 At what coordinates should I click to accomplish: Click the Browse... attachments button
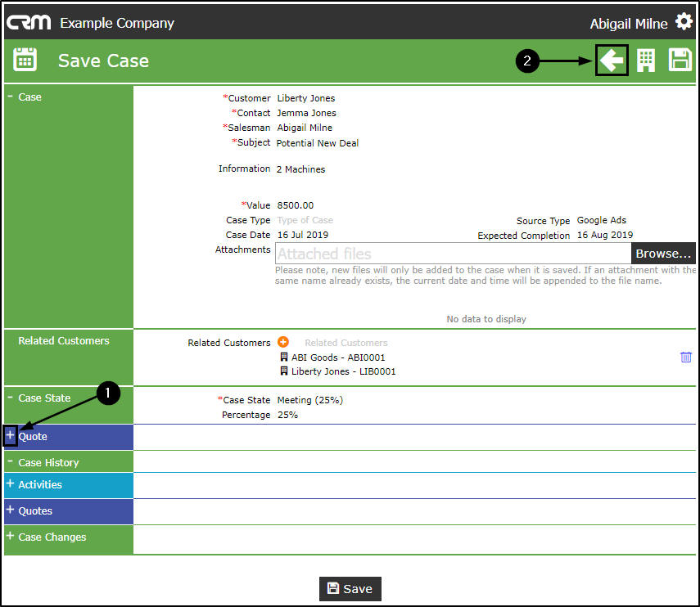pyautogui.click(x=663, y=254)
